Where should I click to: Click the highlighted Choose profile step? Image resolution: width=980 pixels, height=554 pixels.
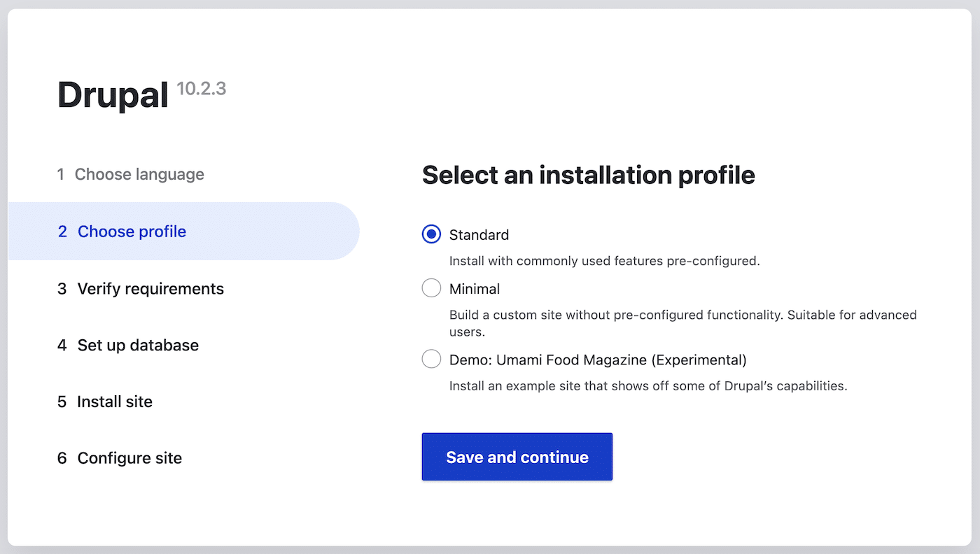click(132, 231)
